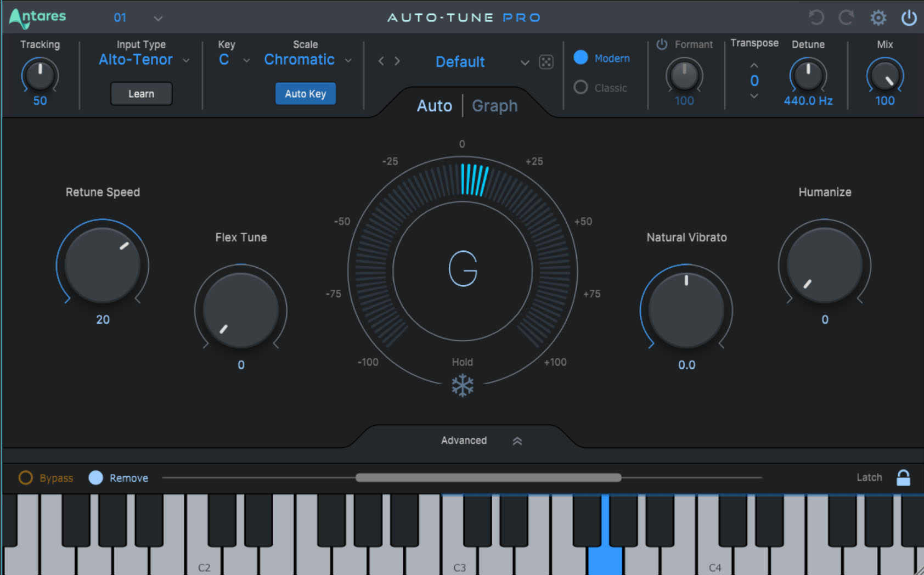Viewport: 924px width, 575px height.
Task: Toggle the Latch padlock icon
Action: [x=903, y=477]
